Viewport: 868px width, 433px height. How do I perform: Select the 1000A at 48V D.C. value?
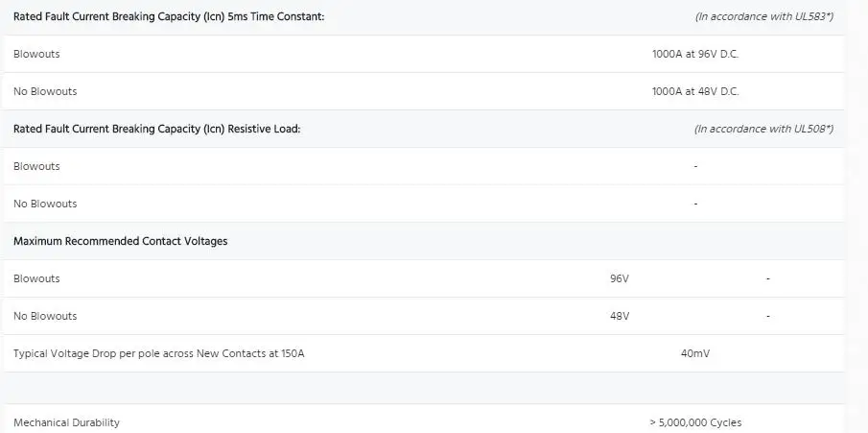click(695, 91)
